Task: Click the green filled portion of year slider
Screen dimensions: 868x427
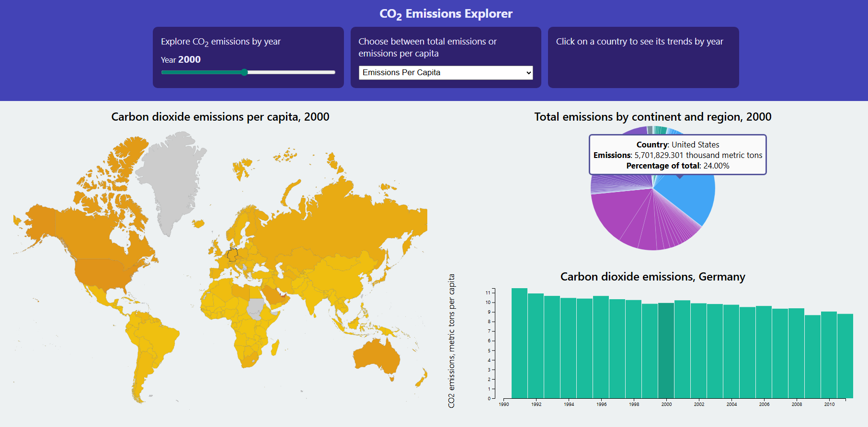Action: click(201, 72)
